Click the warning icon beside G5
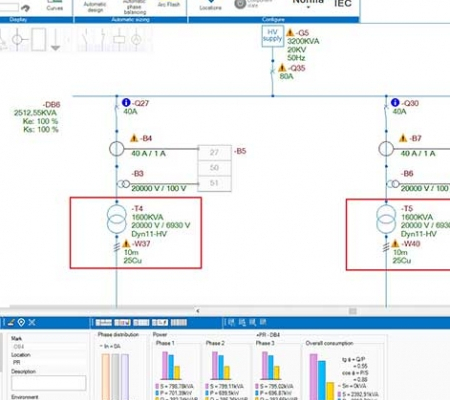Image resolution: width=450 pixels, height=400 pixels. click(290, 33)
